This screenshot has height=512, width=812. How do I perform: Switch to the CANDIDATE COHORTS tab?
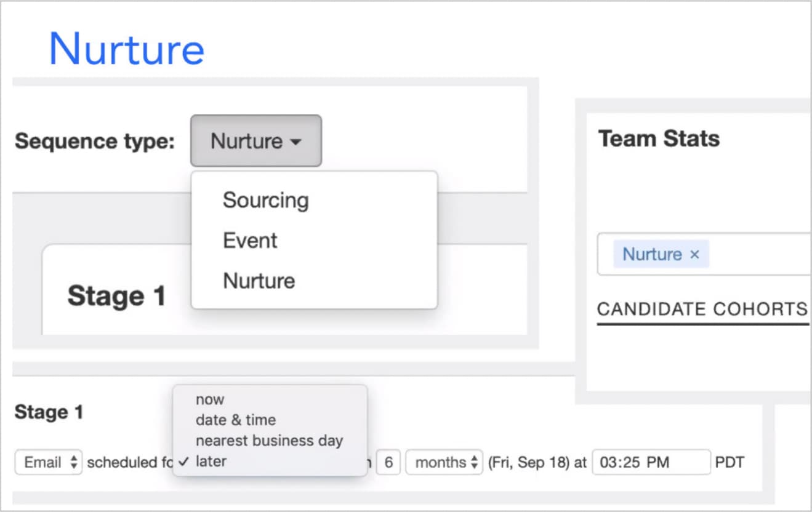point(702,309)
